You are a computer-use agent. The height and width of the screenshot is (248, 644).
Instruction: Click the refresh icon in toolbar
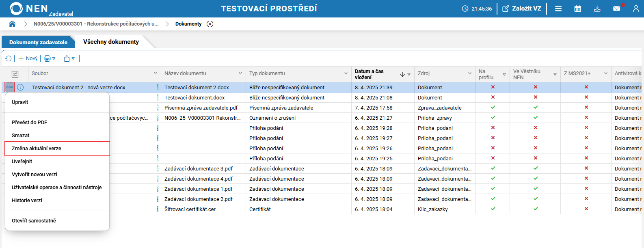click(x=8, y=58)
